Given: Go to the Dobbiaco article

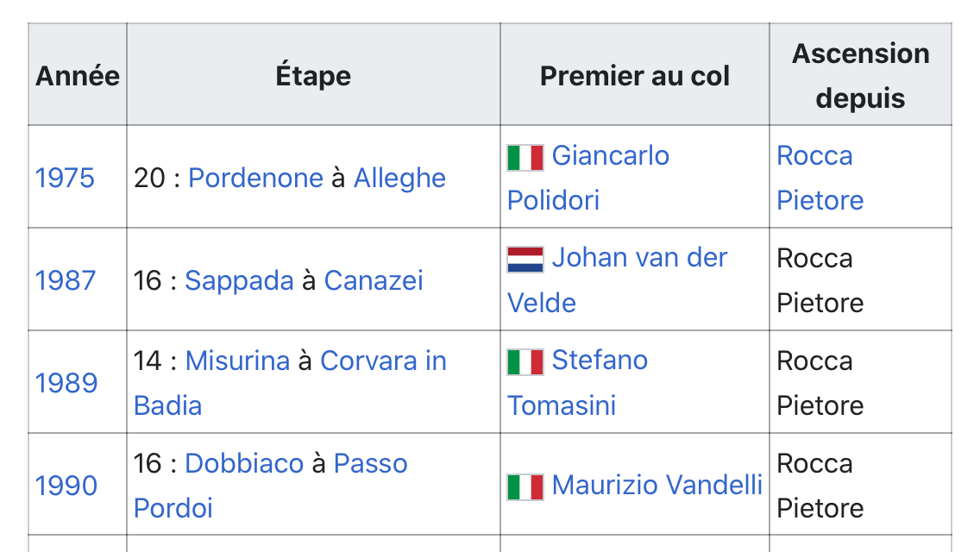Looking at the screenshot, I should 244,463.
